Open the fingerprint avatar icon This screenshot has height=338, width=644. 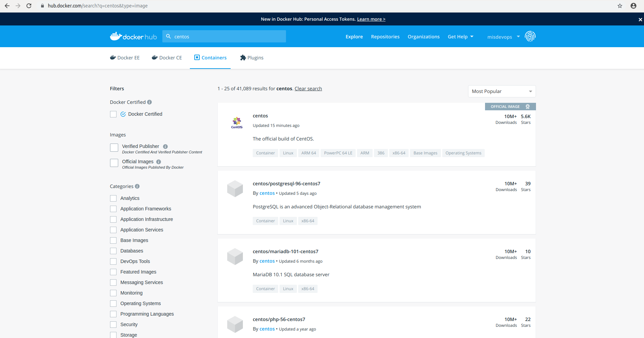pos(530,36)
